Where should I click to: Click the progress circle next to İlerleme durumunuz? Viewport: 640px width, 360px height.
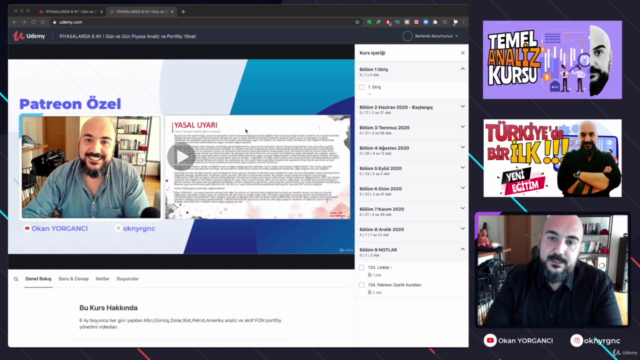407,36
